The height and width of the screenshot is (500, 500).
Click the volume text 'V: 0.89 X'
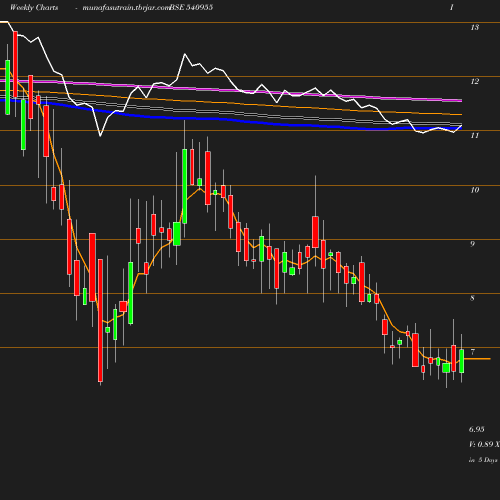(484, 444)
